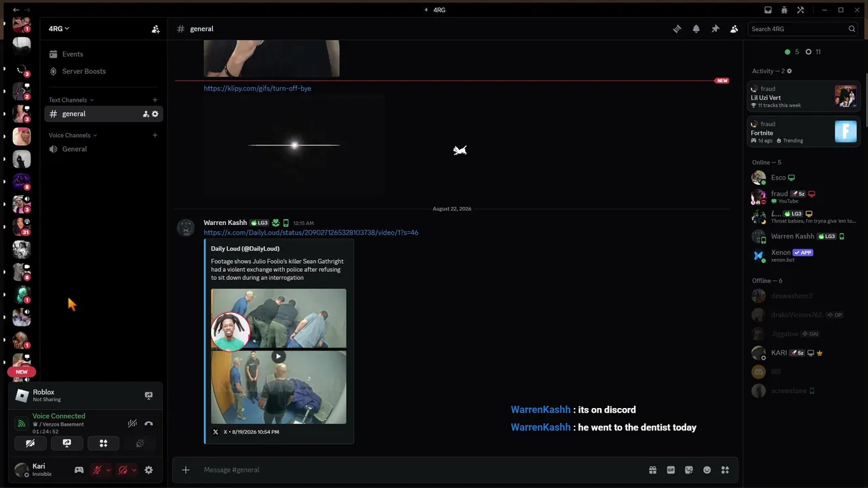Open the GIF picker
868x488 pixels.
[x=671, y=470]
